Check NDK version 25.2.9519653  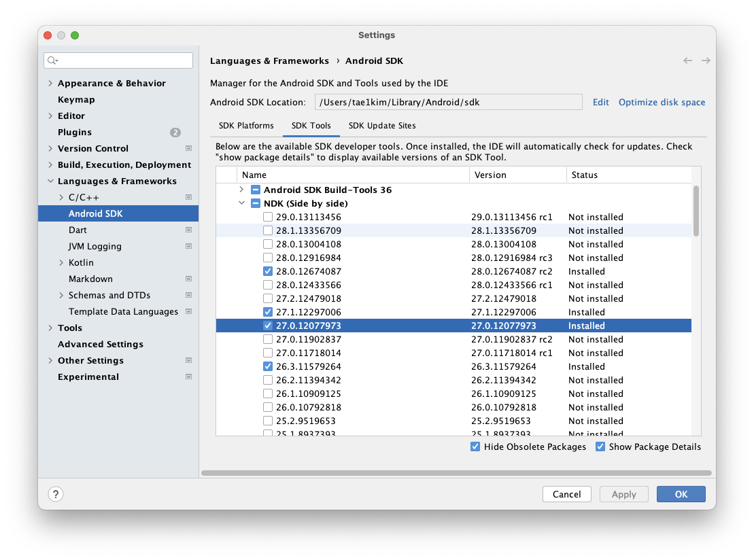click(268, 421)
